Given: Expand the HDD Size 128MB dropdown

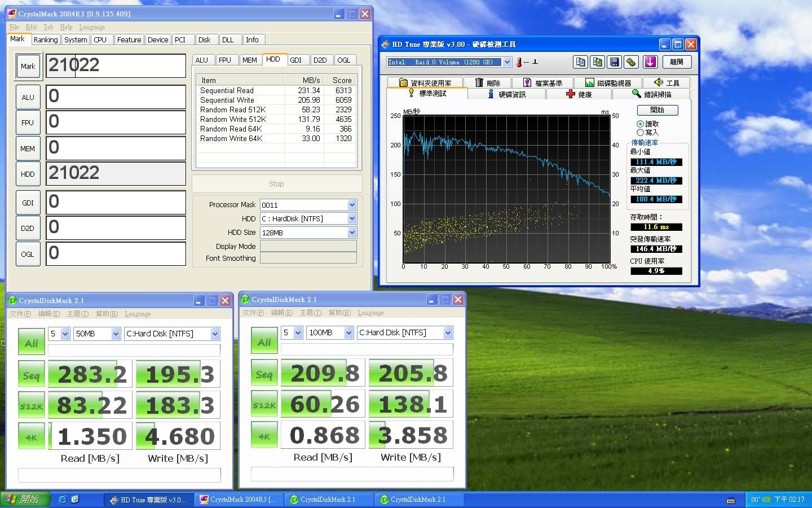Looking at the screenshot, I should point(352,233).
